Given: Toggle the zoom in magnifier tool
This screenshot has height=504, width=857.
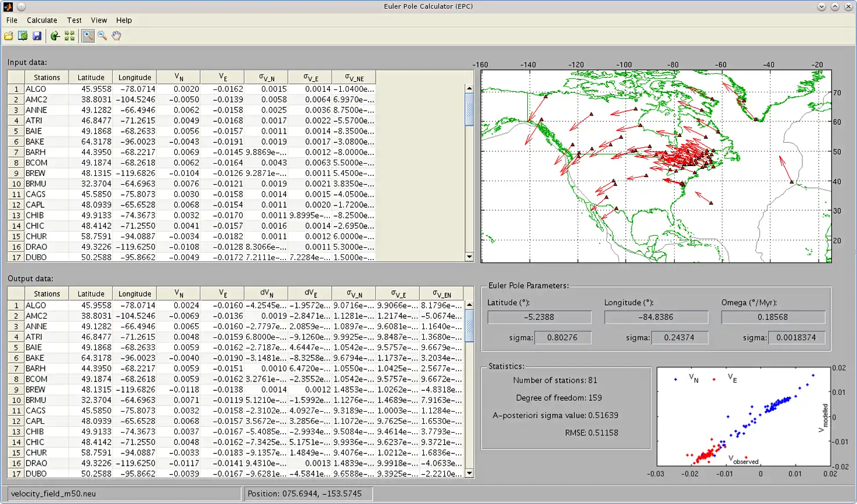Looking at the screenshot, I should coord(88,36).
